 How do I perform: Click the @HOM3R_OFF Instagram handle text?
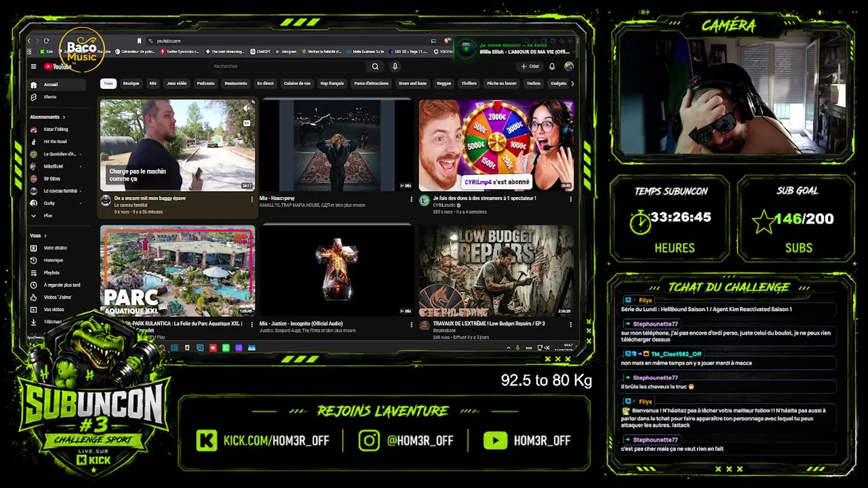(x=420, y=441)
